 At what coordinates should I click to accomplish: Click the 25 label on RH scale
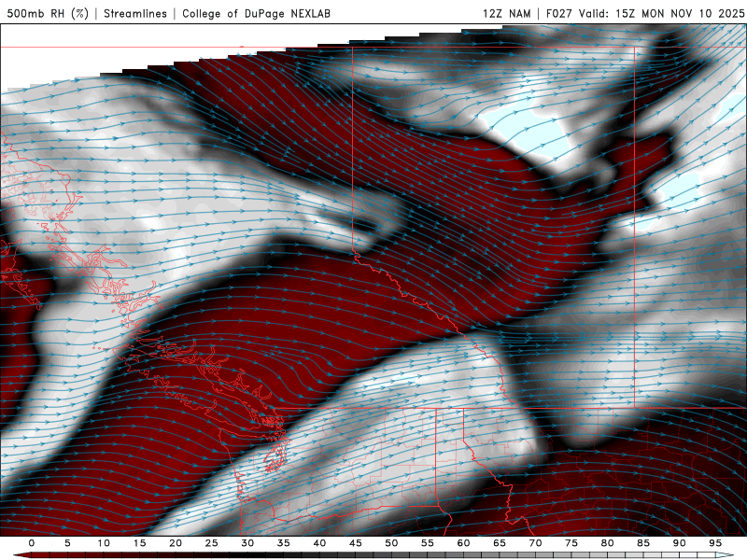coord(212,543)
